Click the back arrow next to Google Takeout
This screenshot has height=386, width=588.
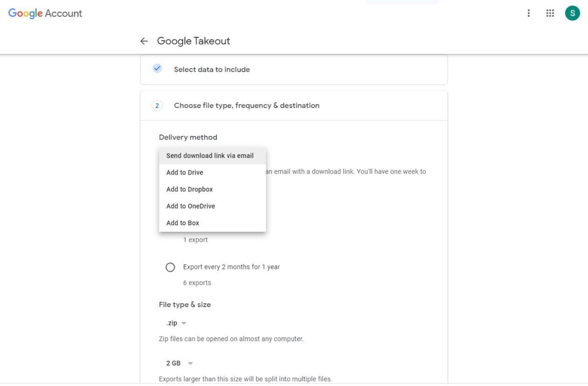(144, 42)
